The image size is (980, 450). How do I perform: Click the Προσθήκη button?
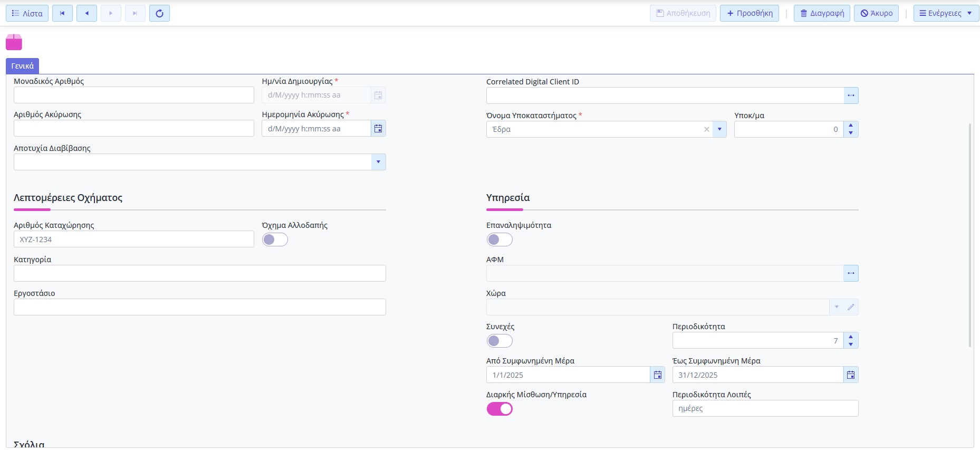(749, 13)
